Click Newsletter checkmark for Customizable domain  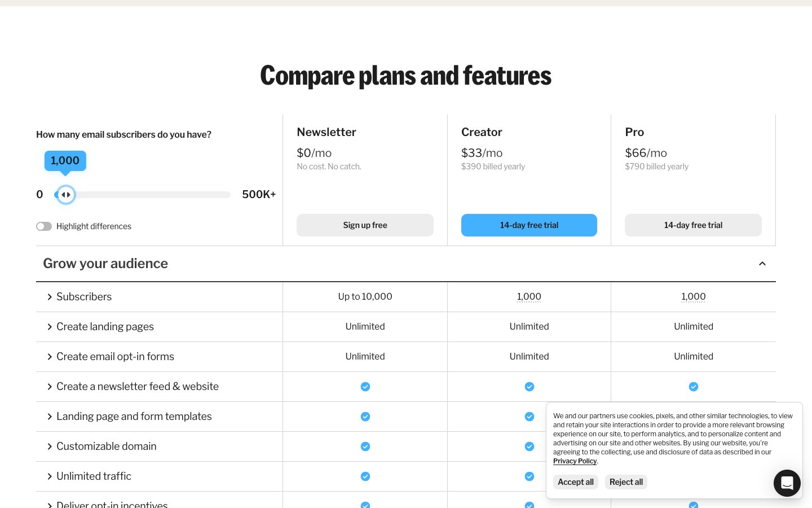tap(365, 446)
